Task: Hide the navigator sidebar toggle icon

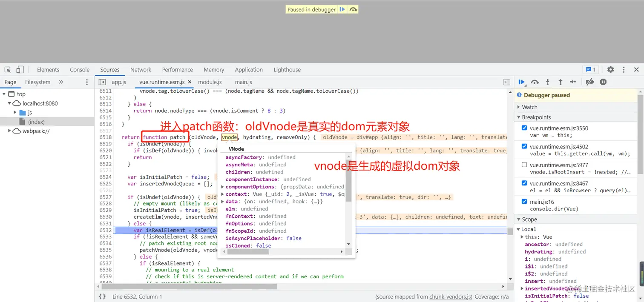Action: click(102, 82)
